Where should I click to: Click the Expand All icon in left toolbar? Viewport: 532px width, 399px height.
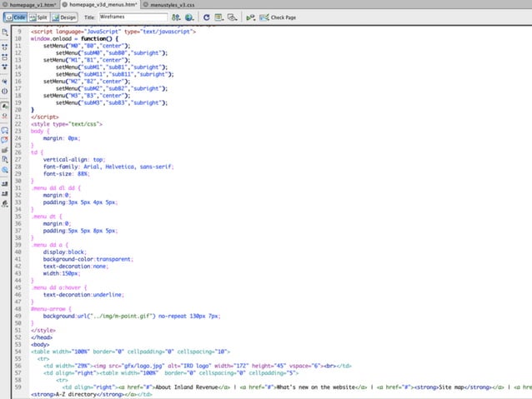click(x=5, y=65)
